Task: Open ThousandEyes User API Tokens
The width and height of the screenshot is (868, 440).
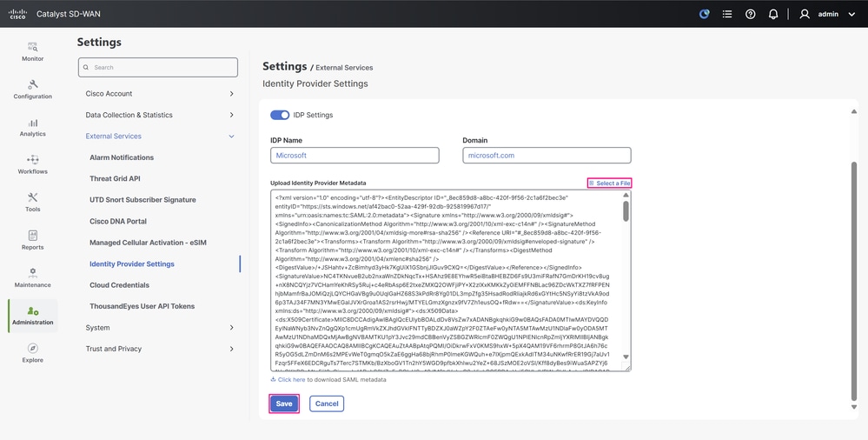Action: point(142,306)
